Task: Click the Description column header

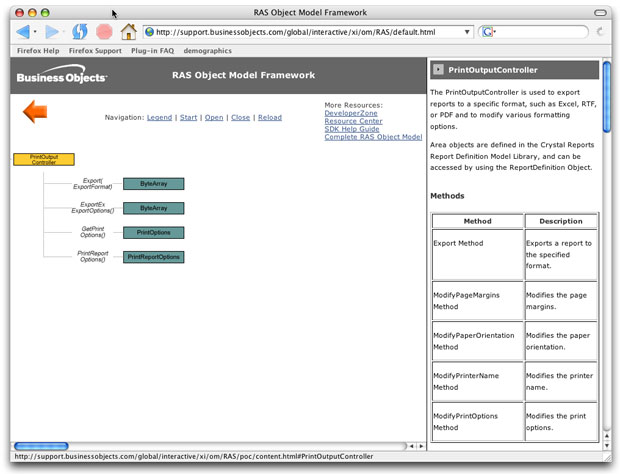Action: (x=561, y=221)
